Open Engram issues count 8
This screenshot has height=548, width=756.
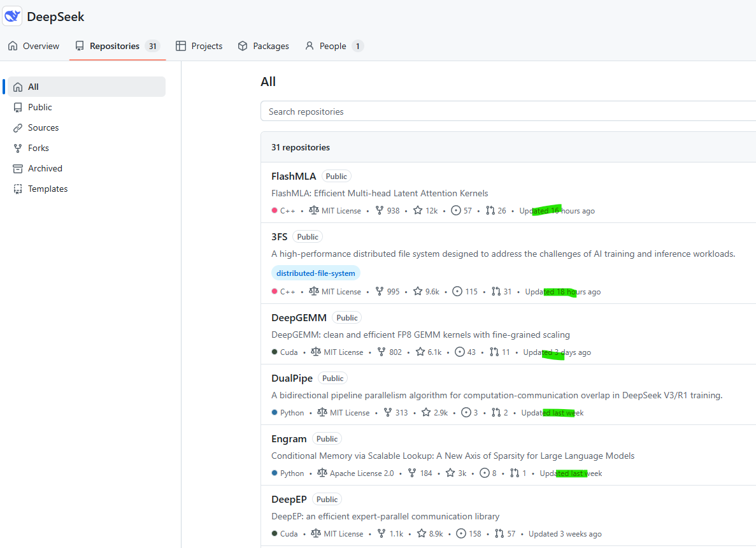click(x=489, y=473)
